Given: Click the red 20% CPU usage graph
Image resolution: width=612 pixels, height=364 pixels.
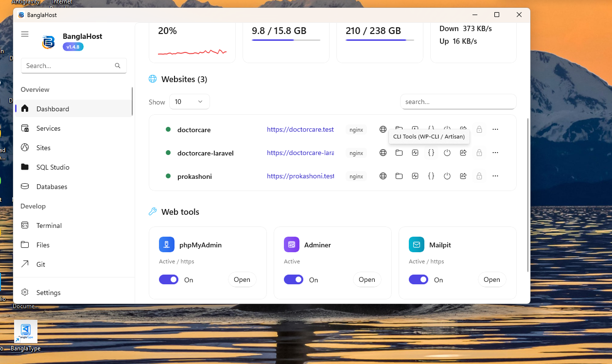Looking at the screenshot, I should click(192, 52).
